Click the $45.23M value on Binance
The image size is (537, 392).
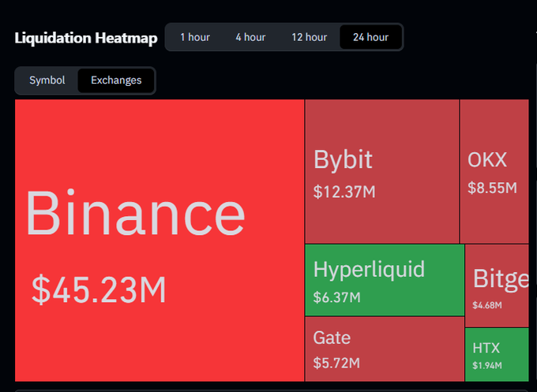[99, 289]
